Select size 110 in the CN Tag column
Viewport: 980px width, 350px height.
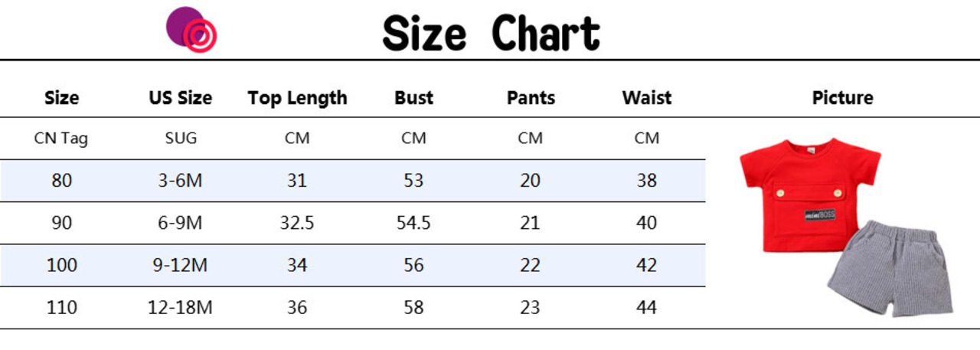[61, 308]
